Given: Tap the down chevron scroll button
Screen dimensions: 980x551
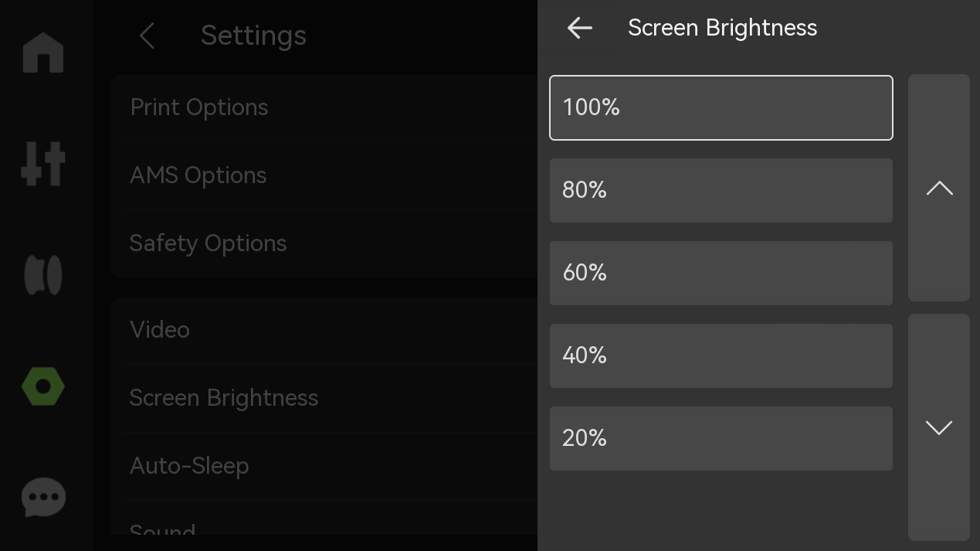Looking at the screenshot, I should pos(939,427).
